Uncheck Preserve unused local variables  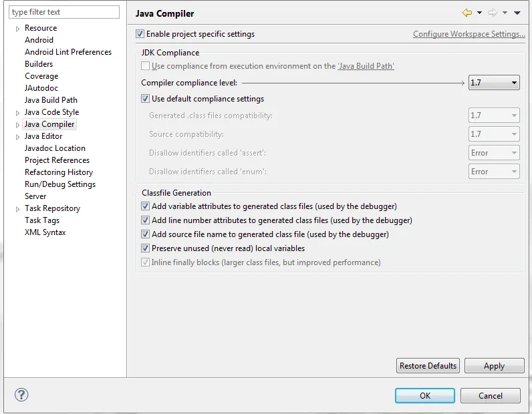(145, 248)
